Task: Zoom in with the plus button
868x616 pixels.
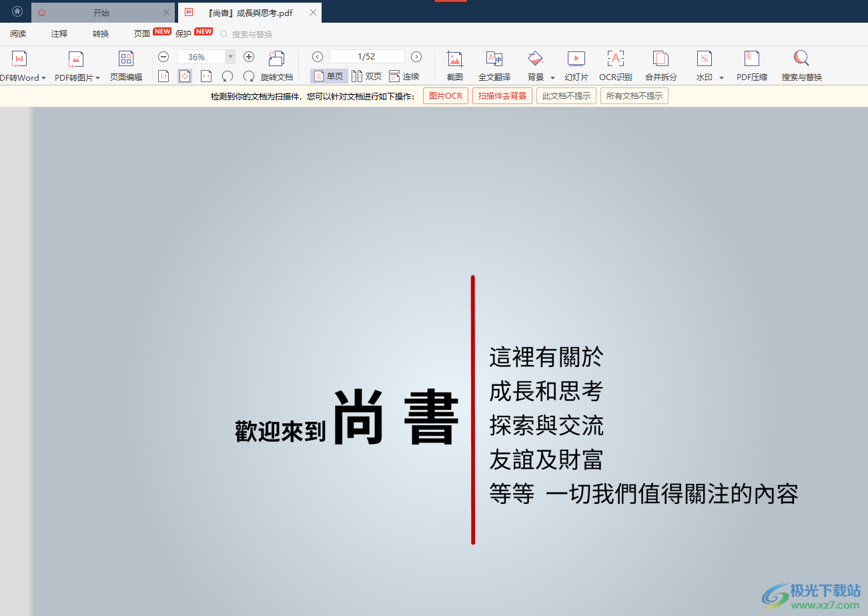Action: (249, 57)
